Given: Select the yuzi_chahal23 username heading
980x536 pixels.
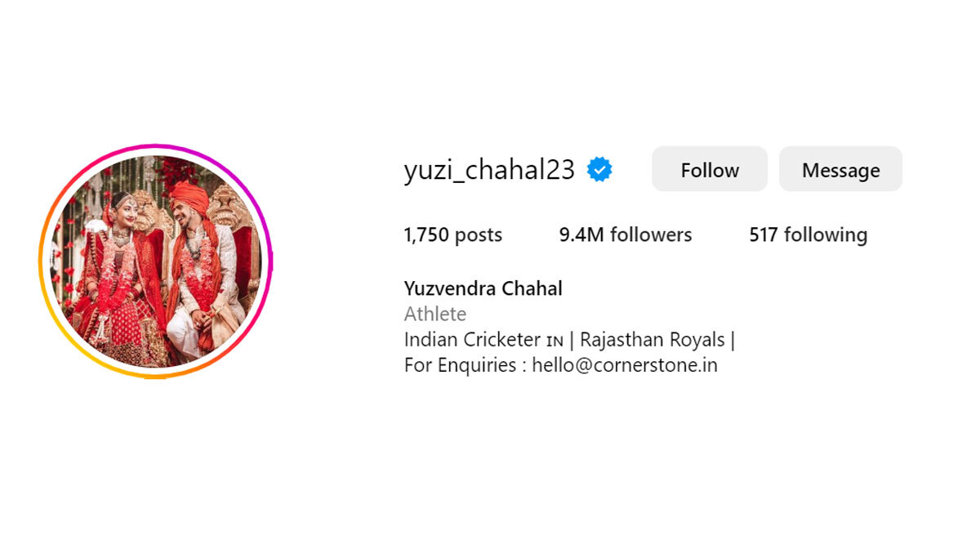Looking at the screenshot, I should pos(489,171).
